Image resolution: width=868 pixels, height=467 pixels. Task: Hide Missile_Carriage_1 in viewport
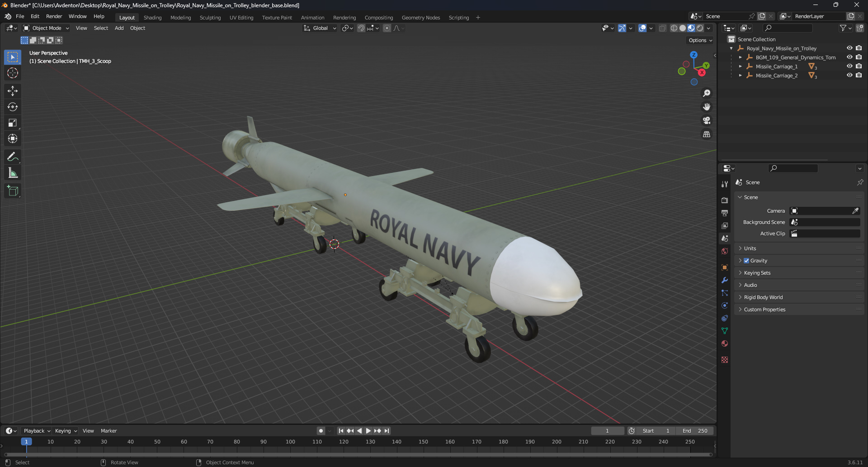point(849,66)
